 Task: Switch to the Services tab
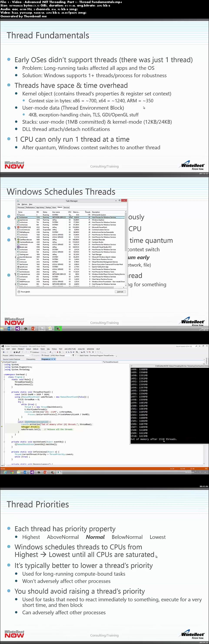pyautogui.click(x=66, y=208)
